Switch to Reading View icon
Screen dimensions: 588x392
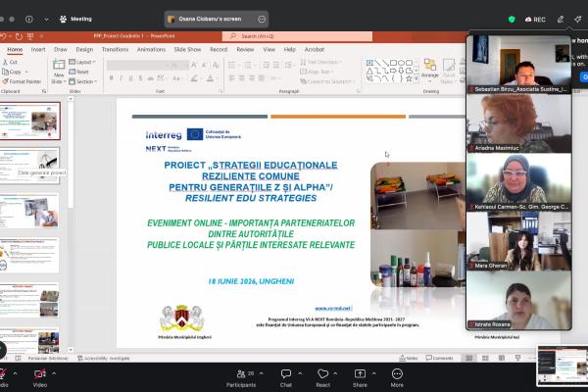502,359
